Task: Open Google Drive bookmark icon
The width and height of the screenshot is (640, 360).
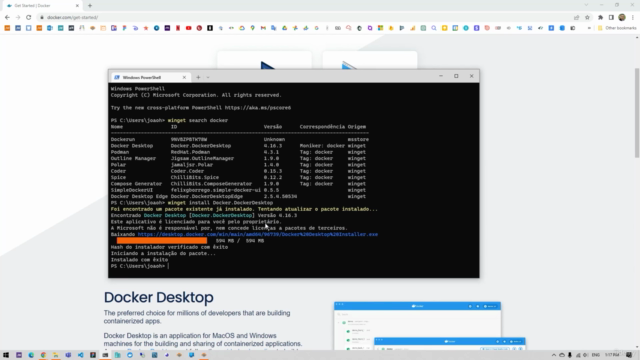Action: pyautogui.click(x=284, y=28)
